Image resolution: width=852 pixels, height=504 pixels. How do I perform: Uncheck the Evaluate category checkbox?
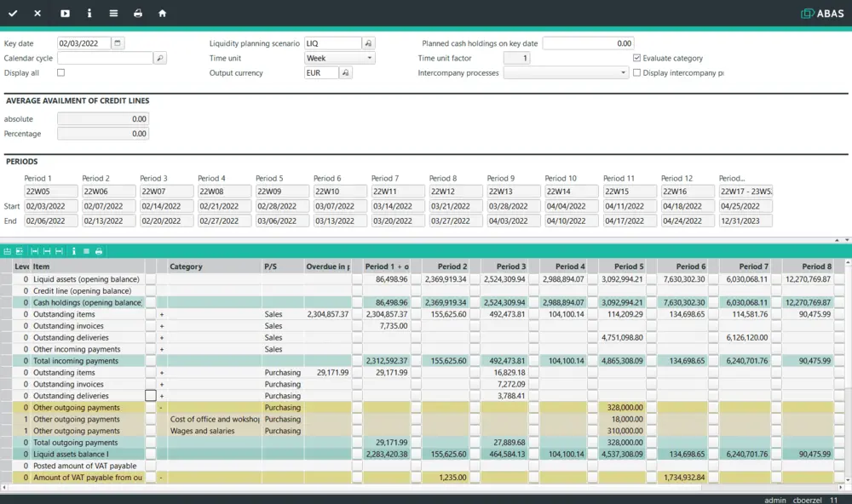coord(636,58)
